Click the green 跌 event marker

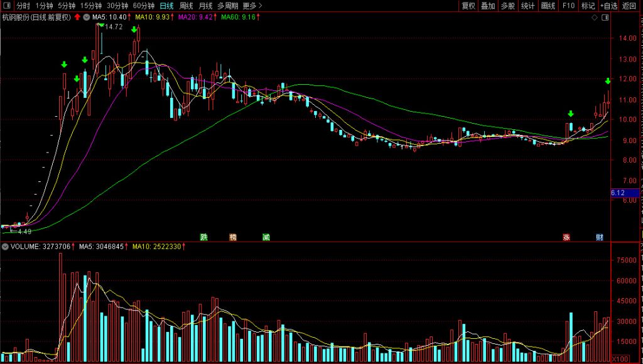coord(203,237)
